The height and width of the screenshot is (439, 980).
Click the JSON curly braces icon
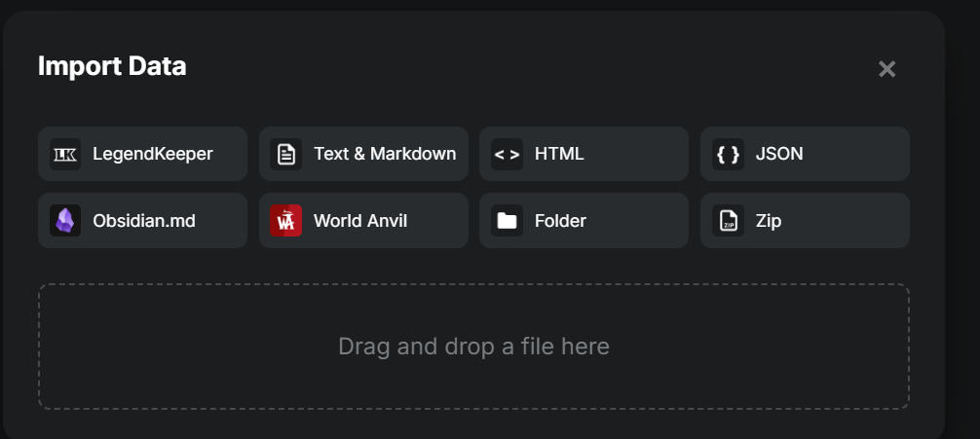coord(728,154)
